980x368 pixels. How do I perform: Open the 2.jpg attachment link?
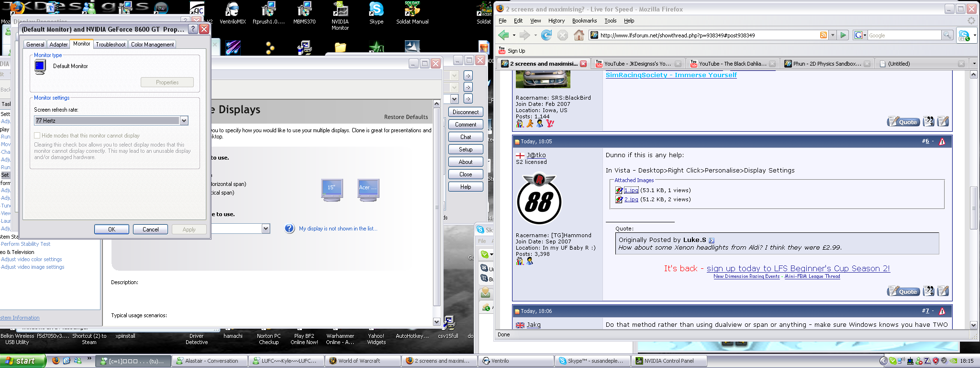click(x=631, y=199)
